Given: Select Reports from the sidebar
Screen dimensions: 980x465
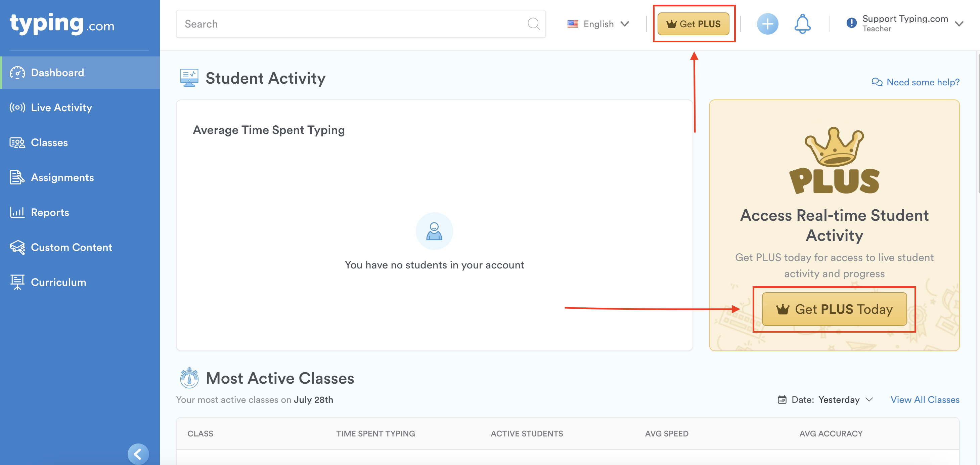Looking at the screenshot, I should coord(50,212).
